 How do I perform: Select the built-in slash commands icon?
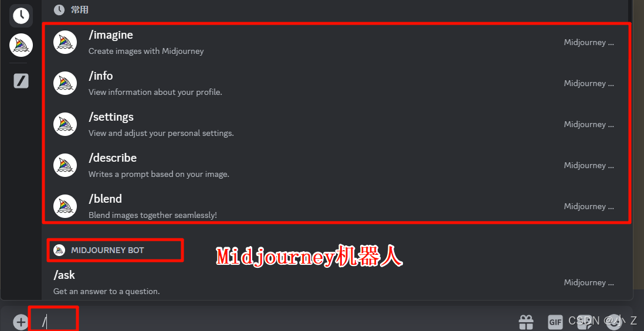(x=21, y=81)
